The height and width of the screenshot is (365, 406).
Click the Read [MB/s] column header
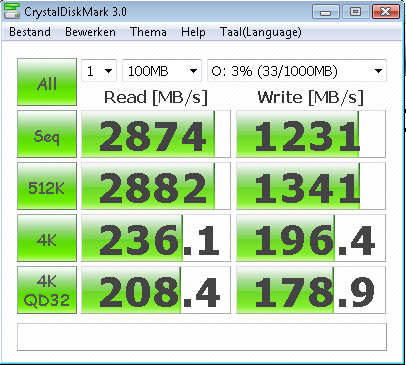pos(156,97)
